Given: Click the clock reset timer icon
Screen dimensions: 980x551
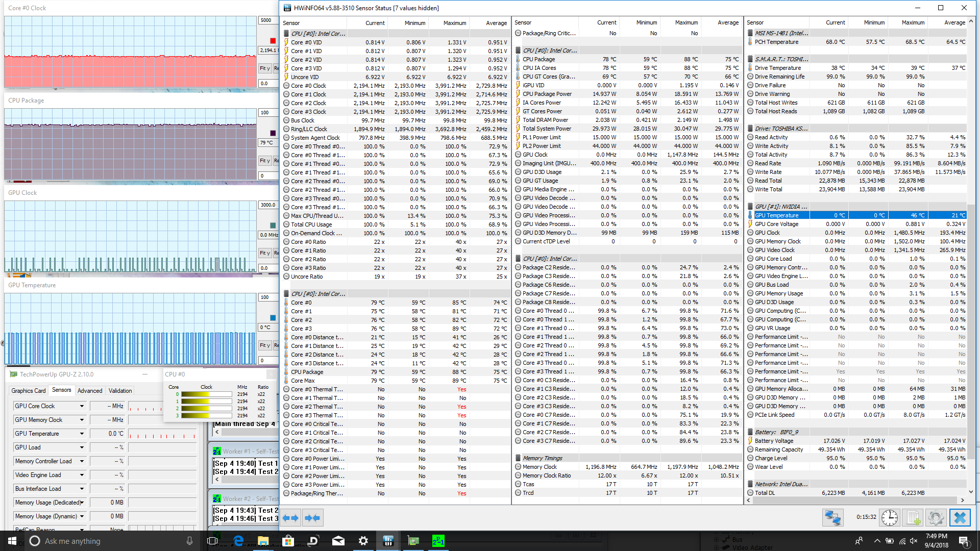Looking at the screenshot, I should click(x=889, y=518).
